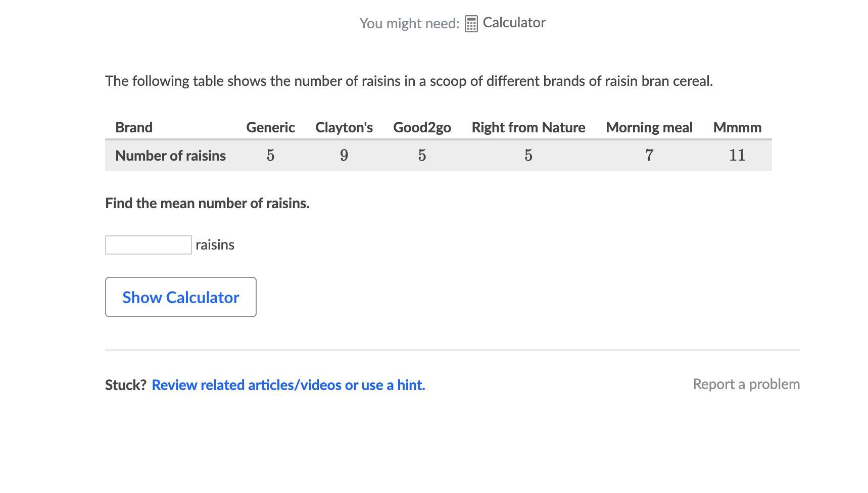This screenshot has height=493, width=868.
Task: Focus the mean raisins answer box
Action: click(x=148, y=245)
